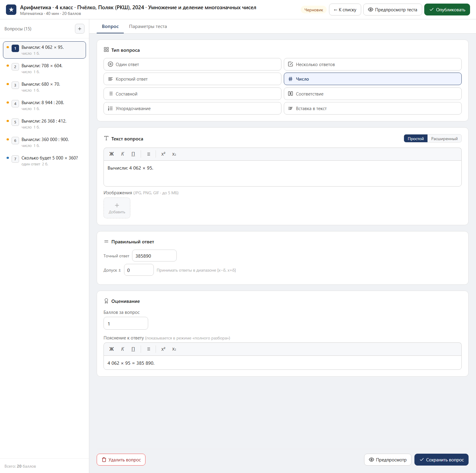Select the Один ответ question type
Image resolution: width=476 pixels, height=473 pixels.
(192, 64)
